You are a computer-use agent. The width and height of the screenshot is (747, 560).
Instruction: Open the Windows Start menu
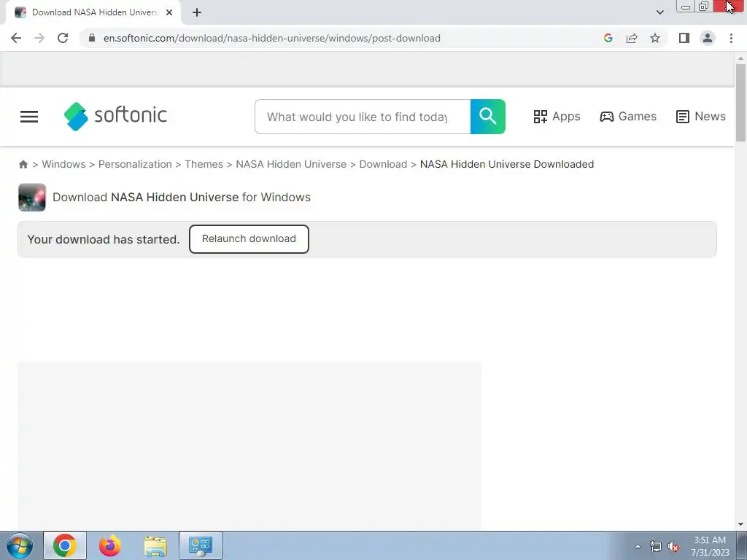coord(19,545)
